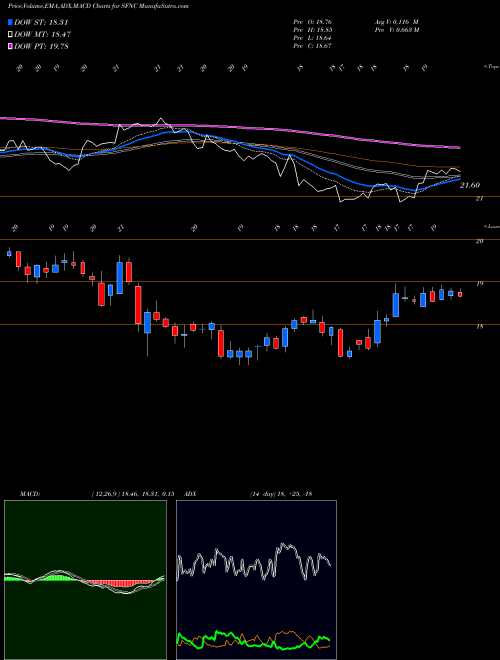Click the white DOW MT legend swatch
Screen dimensions: 500x660
[x=10, y=35]
